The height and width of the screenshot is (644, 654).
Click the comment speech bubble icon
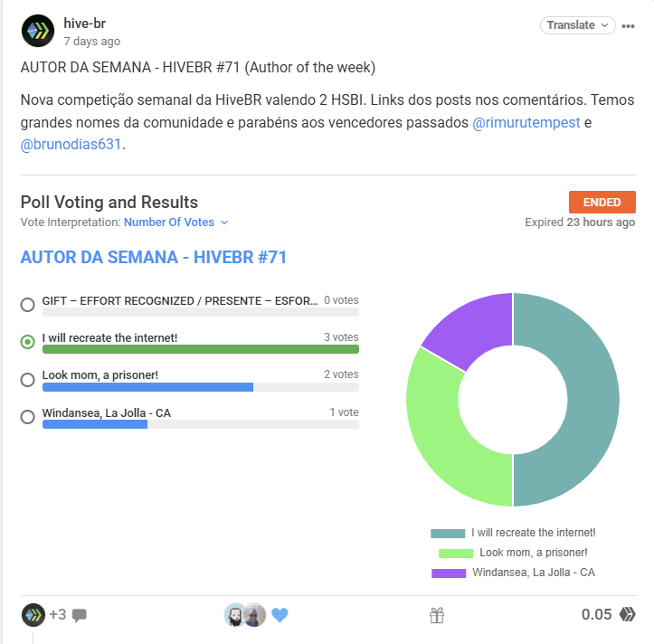80,615
